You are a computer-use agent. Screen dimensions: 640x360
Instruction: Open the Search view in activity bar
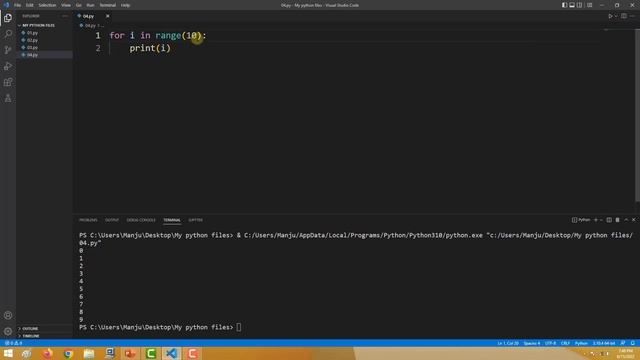(x=8, y=33)
